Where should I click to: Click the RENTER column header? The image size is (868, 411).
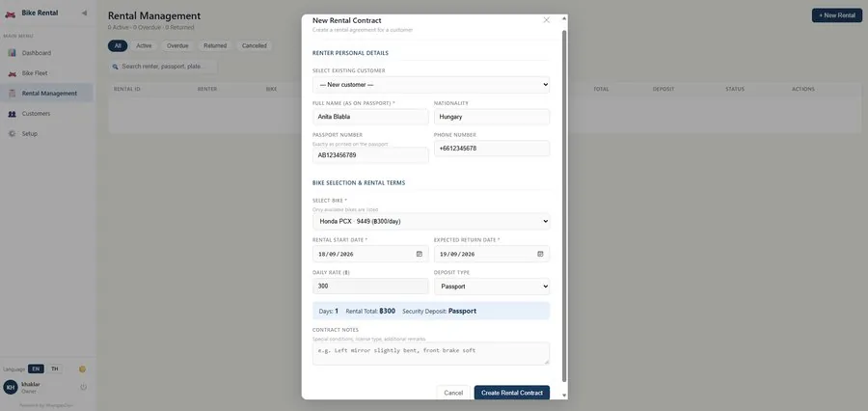207,89
